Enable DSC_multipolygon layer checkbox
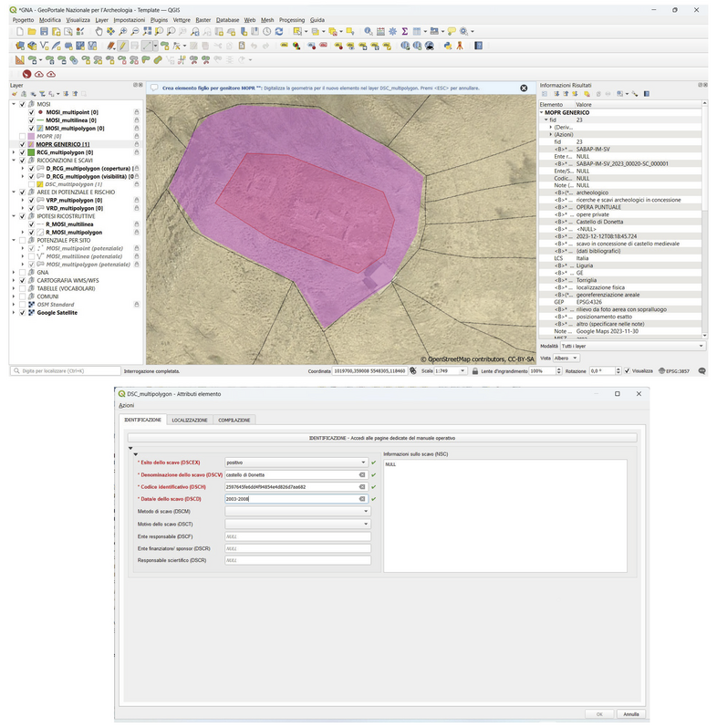This screenshot has width=717, height=728. (x=32, y=184)
